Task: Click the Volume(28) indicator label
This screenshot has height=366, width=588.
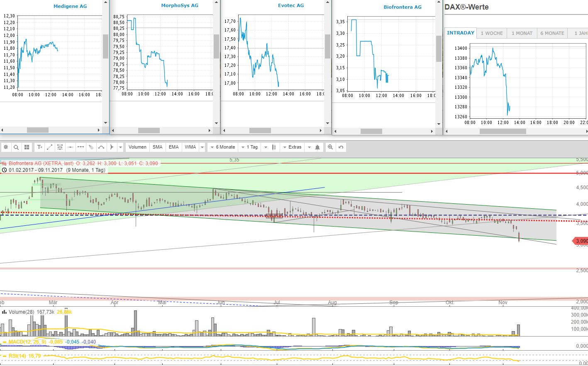Action: tap(22, 312)
